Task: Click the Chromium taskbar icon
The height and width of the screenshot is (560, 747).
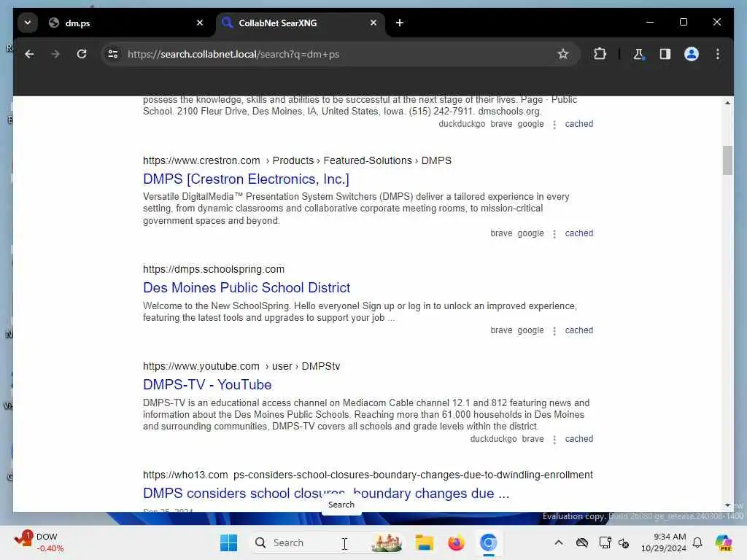Action: point(488,542)
